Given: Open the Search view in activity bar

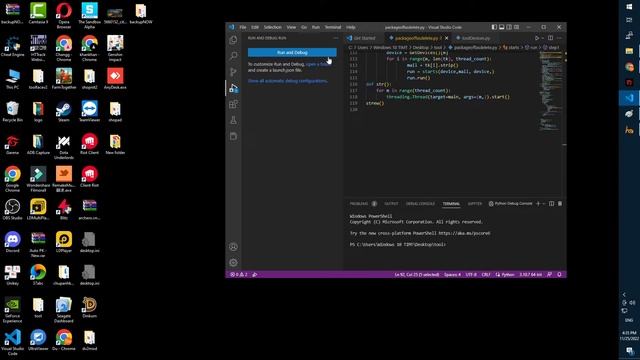Looking at the screenshot, I should pos(233,56).
